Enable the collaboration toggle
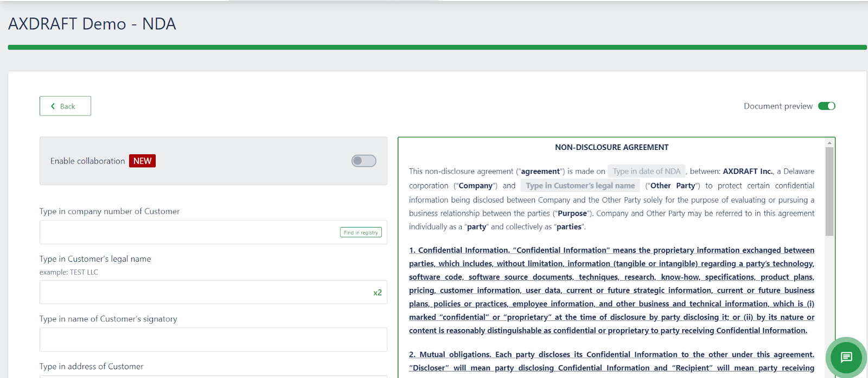This screenshot has height=378, width=868. point(363,161)
